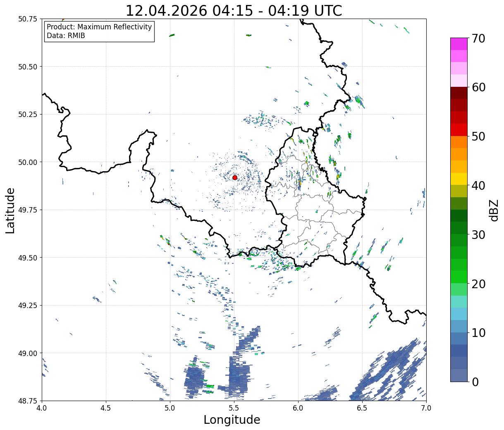
Task: Select the 10 dBZ blue color band
Action: point(459,338)
